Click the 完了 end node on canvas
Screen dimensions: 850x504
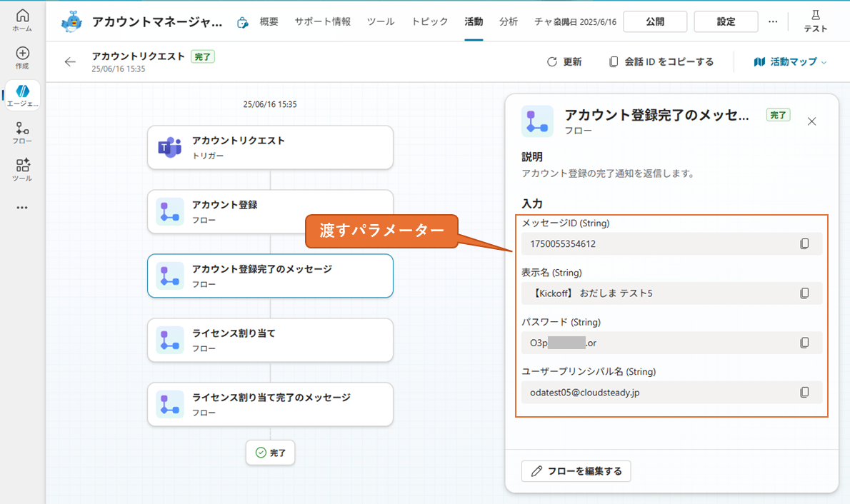pos(270,453)
